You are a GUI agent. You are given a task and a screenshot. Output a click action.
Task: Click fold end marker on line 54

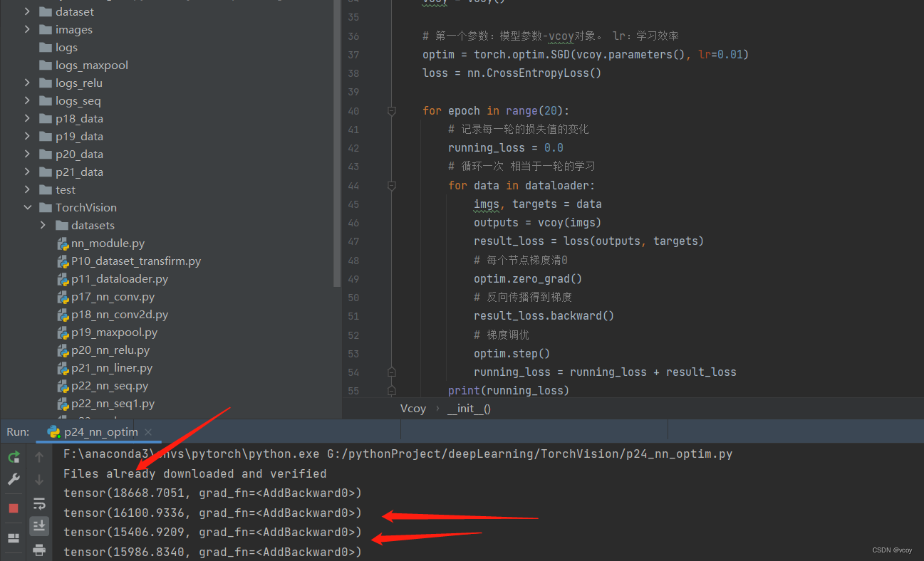[x=391, y=372]
